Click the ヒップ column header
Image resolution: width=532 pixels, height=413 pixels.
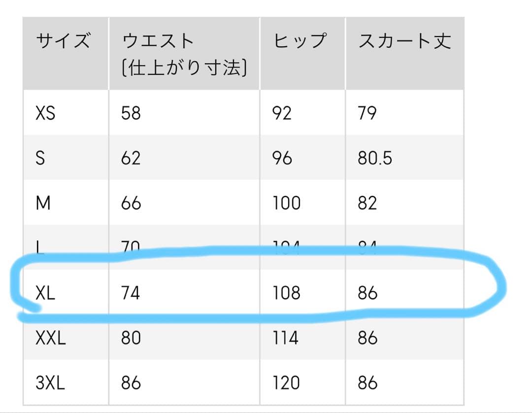click(x=300, y=40)
